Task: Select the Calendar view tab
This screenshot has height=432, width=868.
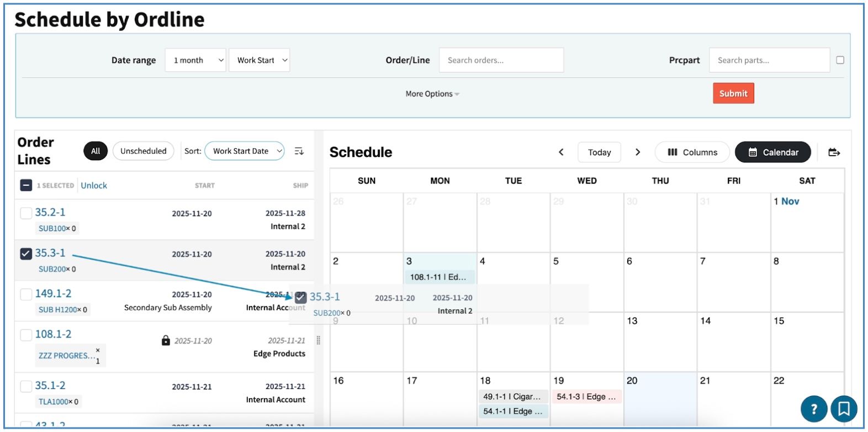Action: pos(772,152)
